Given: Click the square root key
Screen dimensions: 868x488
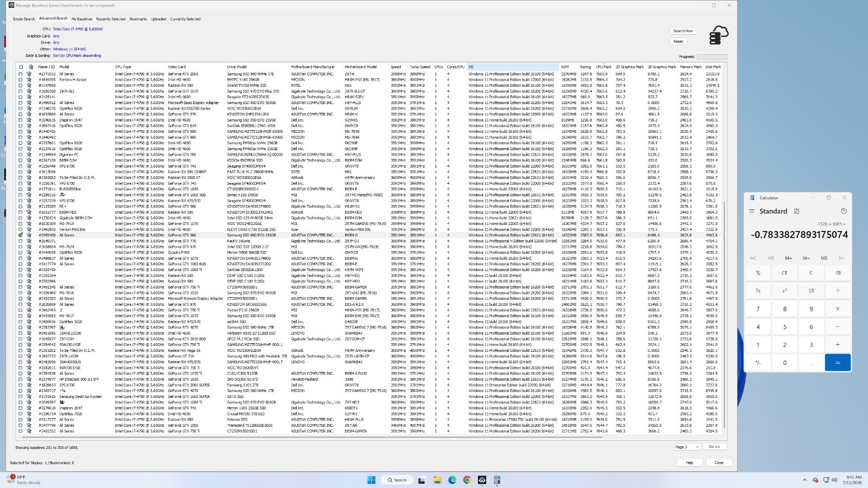Looking at the screenshot, I should 811,291.
